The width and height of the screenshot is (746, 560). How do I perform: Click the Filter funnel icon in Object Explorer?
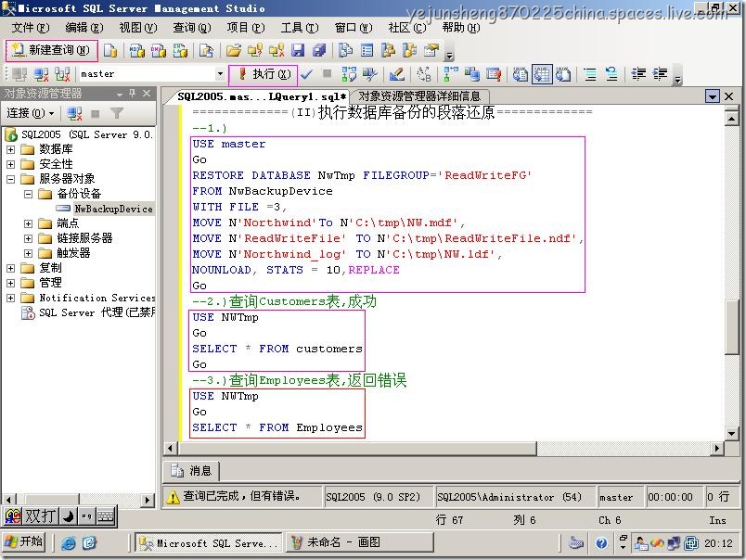coord(117,113)
